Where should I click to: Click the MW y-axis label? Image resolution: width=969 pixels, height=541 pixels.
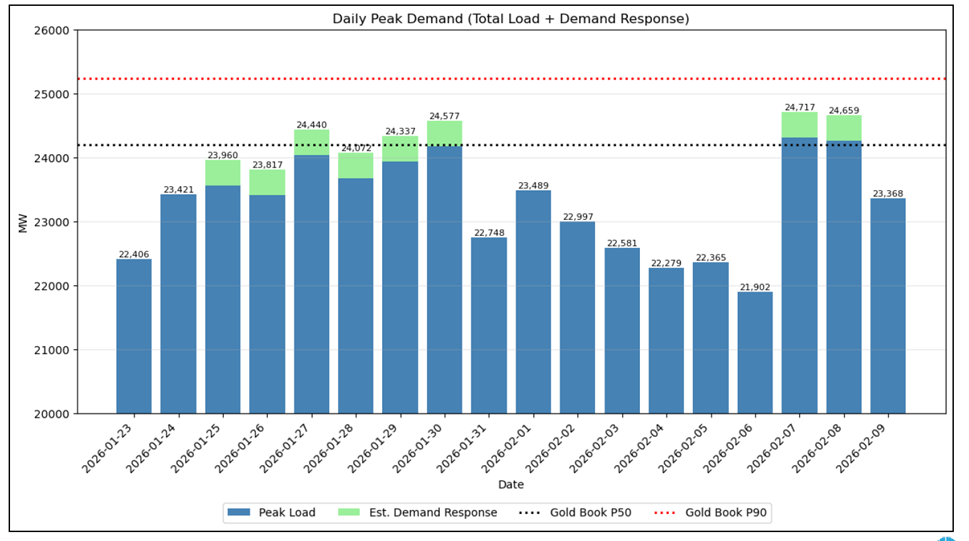[x=23, y=222]
